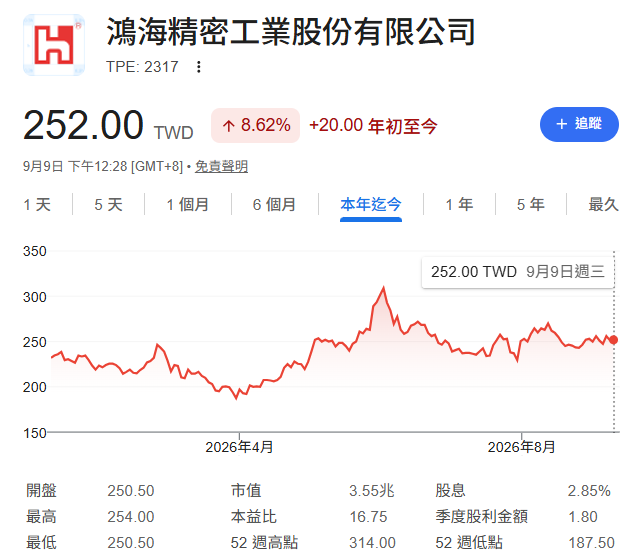Switch to the 5 年 range tab

[x=531, y=204]
